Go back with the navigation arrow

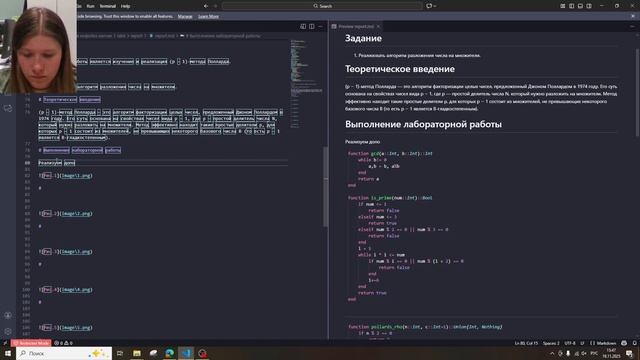click(x=206, y=6)
